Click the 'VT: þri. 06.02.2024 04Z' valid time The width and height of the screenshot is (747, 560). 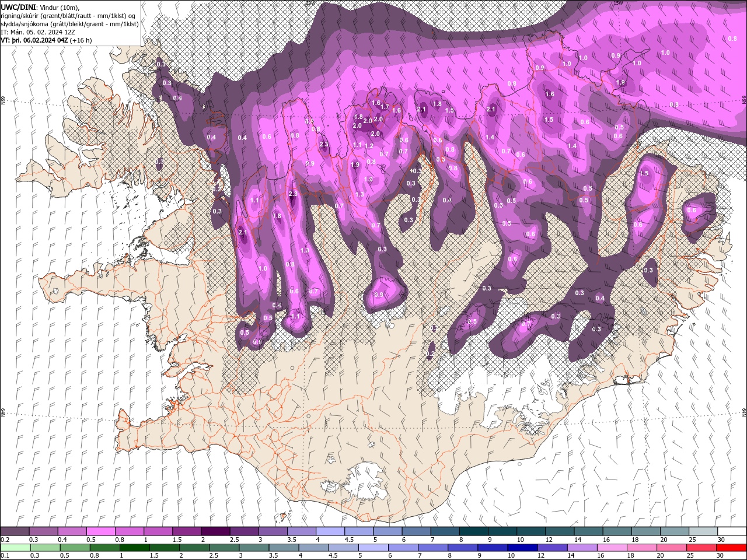click(34, 40)
